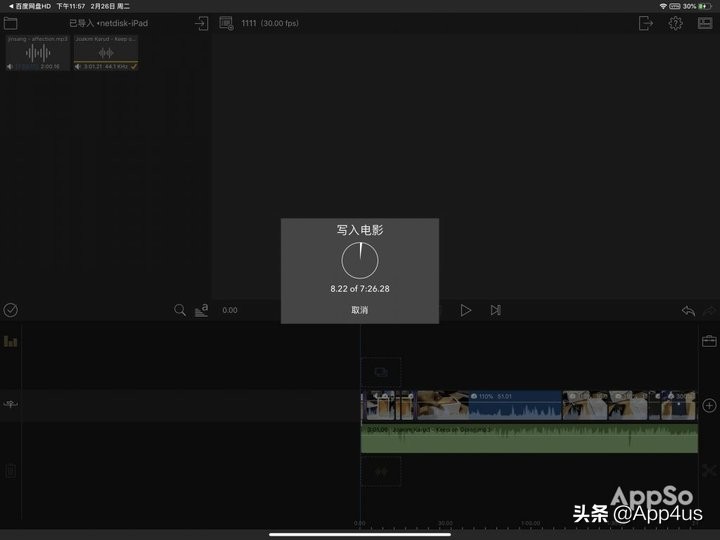
Task: Preview audio via affection.mp3 speaker icon
Action: pyautogui.click(x=10, y=67)
